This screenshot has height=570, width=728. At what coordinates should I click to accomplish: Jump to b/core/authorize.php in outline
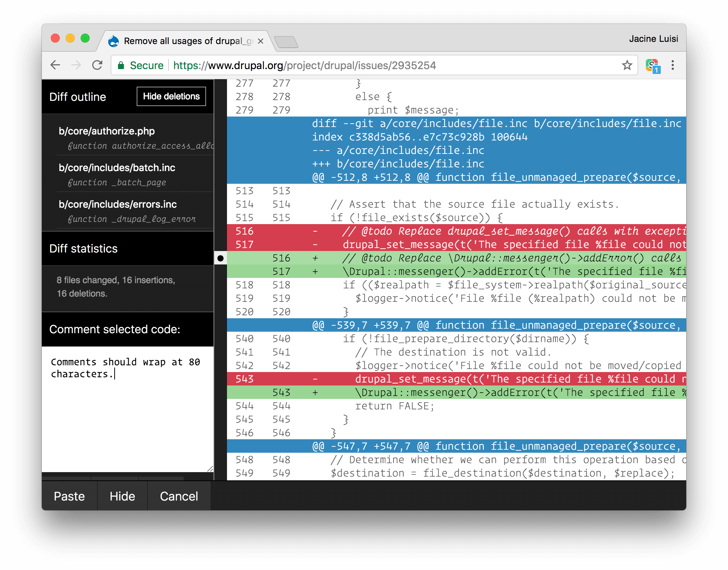107,131
